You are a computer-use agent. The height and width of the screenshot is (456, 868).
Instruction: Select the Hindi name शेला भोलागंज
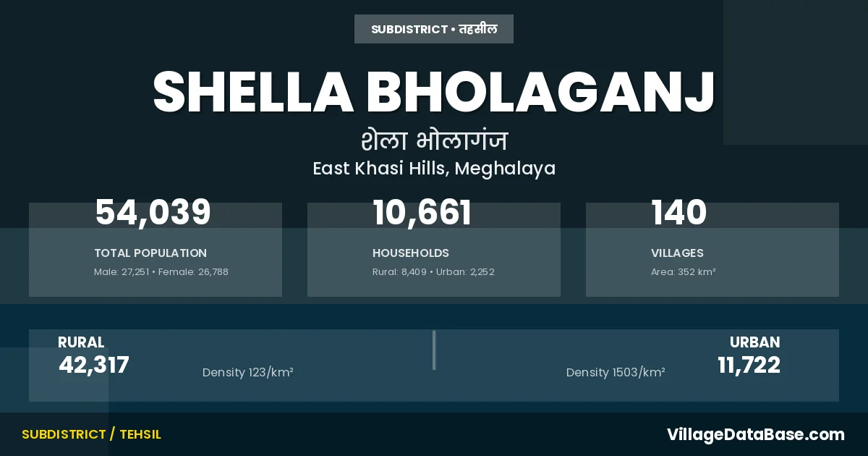[x=434, y=140]
